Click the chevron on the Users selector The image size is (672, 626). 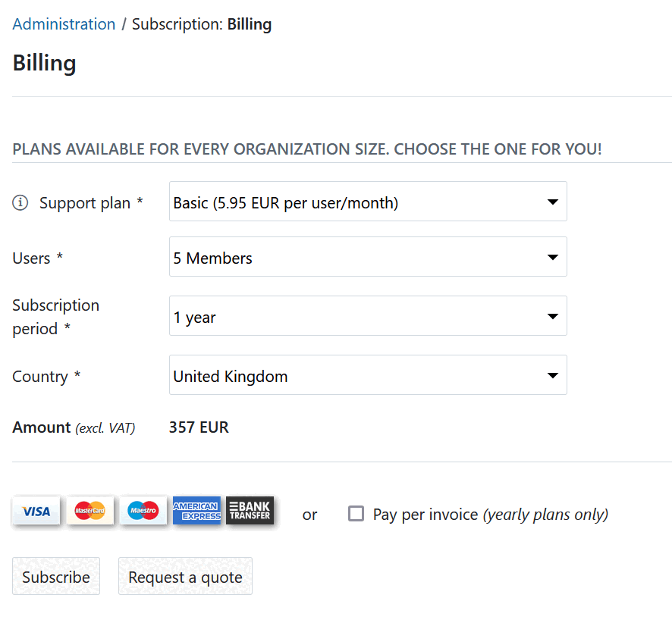[x=553, y=256]
